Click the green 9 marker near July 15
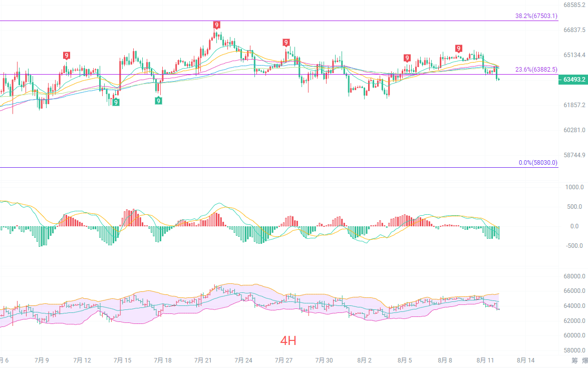Viewport: 588px width, 368px height. click(116, 102)
